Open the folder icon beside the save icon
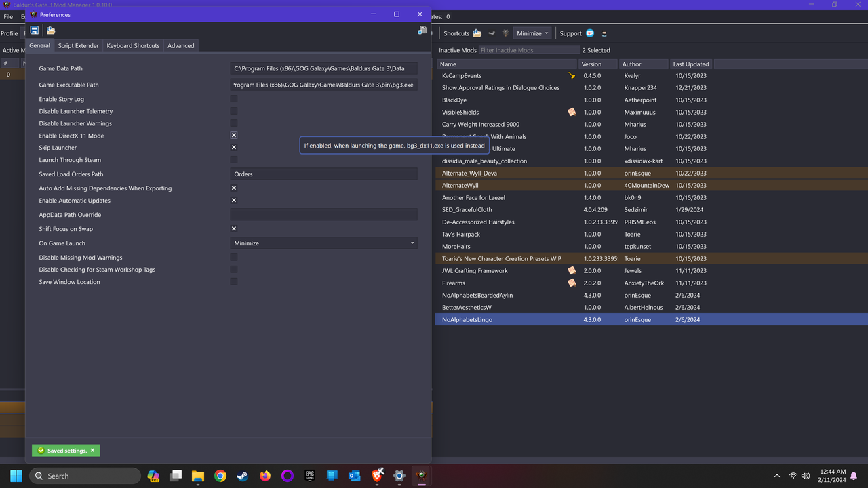868x488 pixels. tap(50, 30)
